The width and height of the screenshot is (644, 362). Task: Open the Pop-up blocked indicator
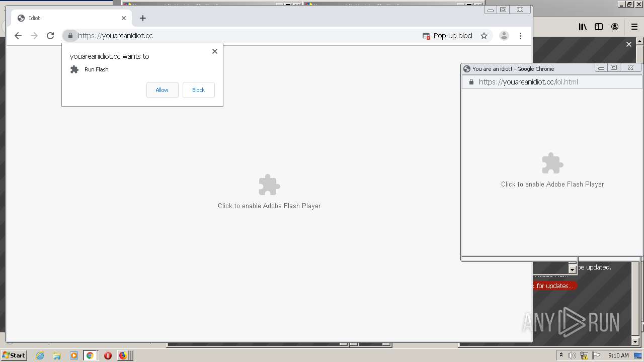448,36
